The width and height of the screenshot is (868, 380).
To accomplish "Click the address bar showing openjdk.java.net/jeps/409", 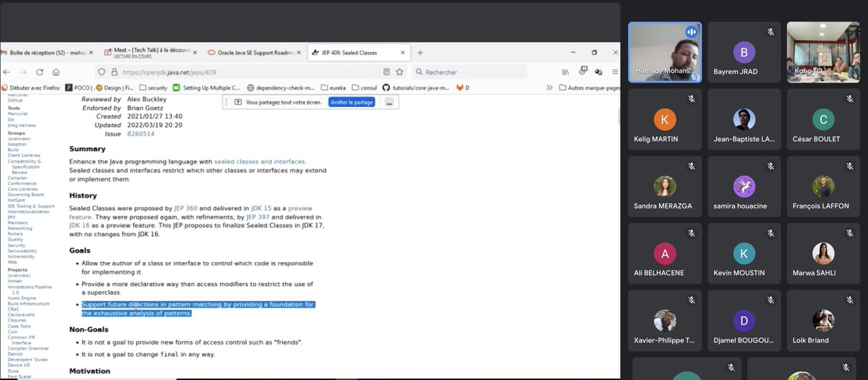I will tap(250, 72).
